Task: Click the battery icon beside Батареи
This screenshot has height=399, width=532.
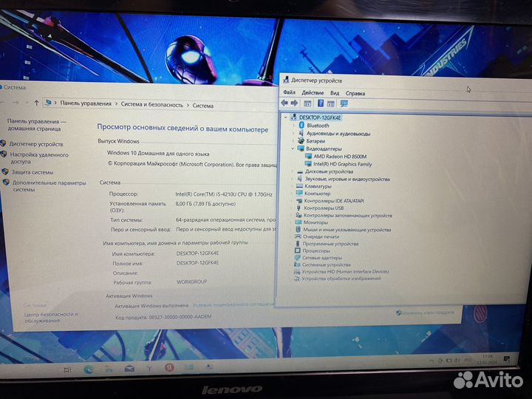Action: (301, 140)
